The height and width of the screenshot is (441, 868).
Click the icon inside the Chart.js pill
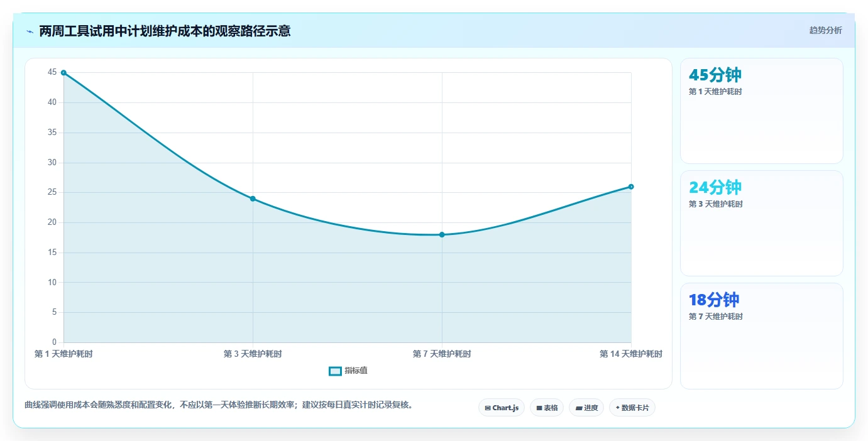[x=488, y=408]
